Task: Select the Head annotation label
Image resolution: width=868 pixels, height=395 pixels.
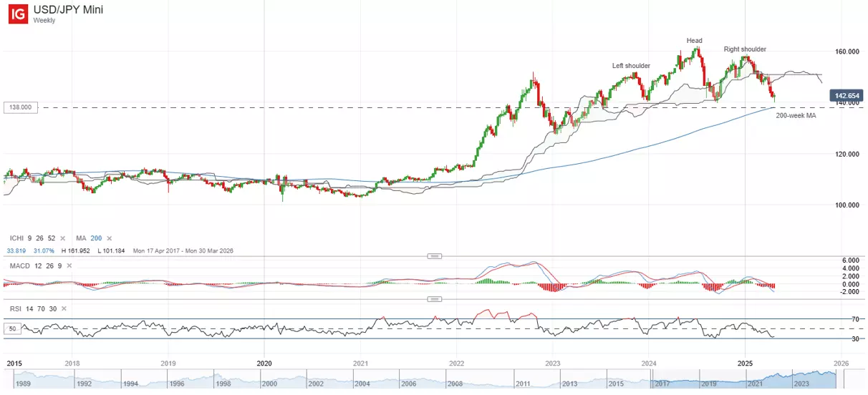Action: click(x=694, y=41)
